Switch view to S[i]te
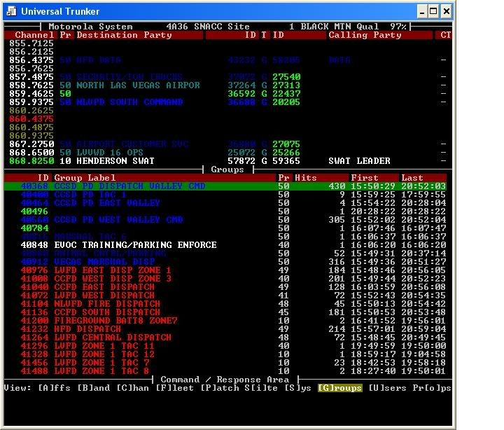504x430 pixels. point(261,388)
